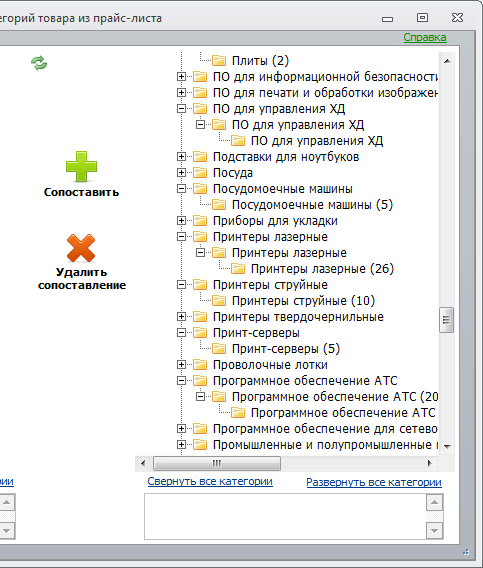Click folder icon of ПО для информационной безопасности
This screenshot has width=483, height=568.
pos(200,76)
